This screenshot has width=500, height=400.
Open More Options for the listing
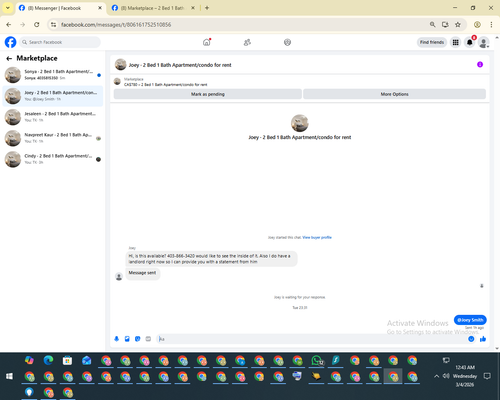point(394,94)
